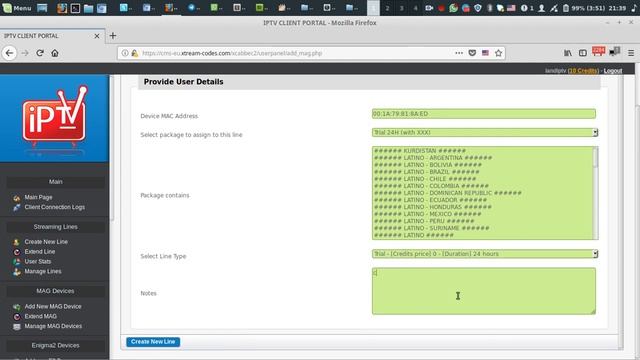640x360 pixels.
Task: Click the Main Page sidebar icon
Action: [x=16, y=198]
